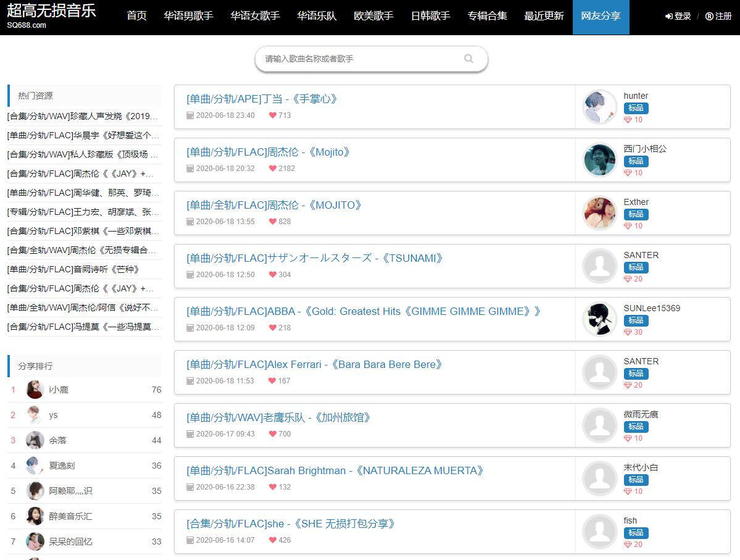Click the 登录 login link
Screen dimensions: 740x560
tap(678, 17)
